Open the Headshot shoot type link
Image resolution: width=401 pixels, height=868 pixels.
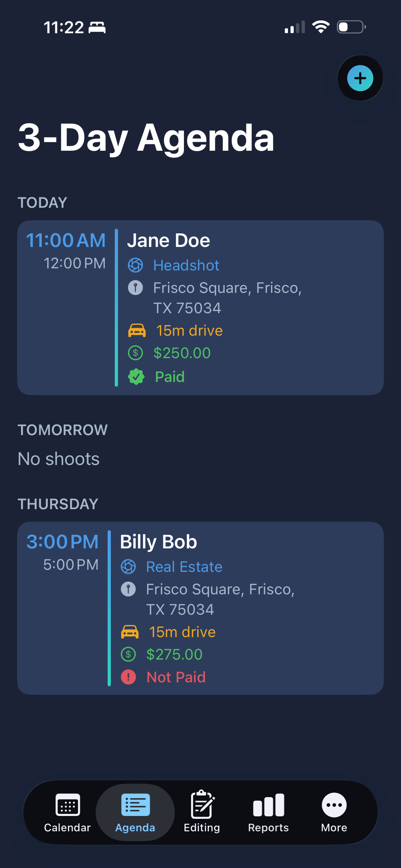186,265
